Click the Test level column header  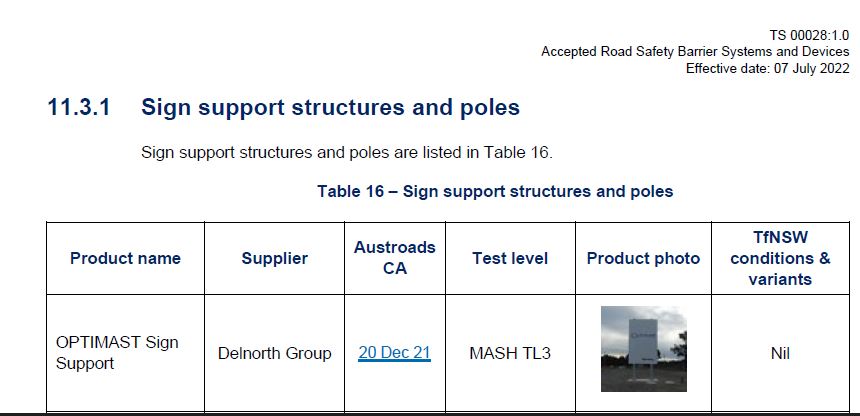click(510, 258)
